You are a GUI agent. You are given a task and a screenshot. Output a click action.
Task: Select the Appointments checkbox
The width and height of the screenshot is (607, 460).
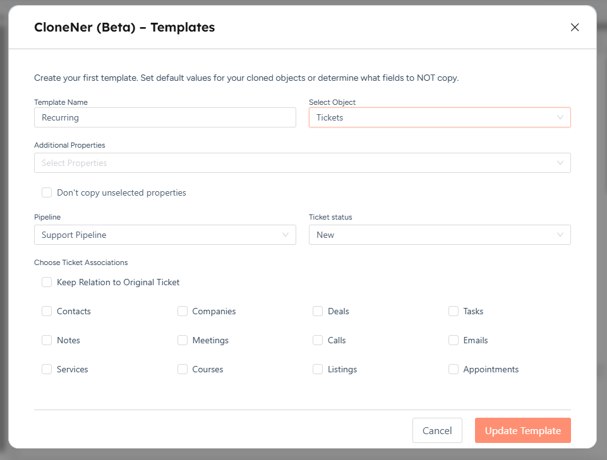(453, 369)
